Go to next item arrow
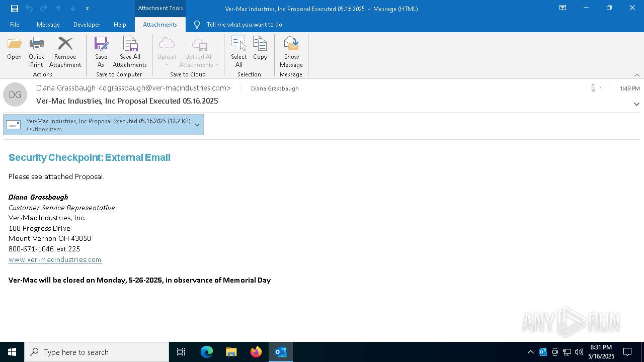This screenshot has width=644, height=362. 73,9
